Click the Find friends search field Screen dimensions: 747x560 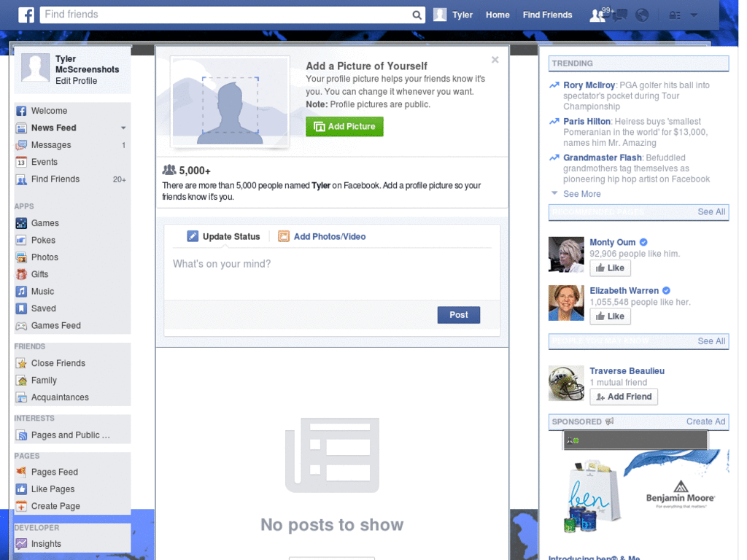[x=225, y=15]
